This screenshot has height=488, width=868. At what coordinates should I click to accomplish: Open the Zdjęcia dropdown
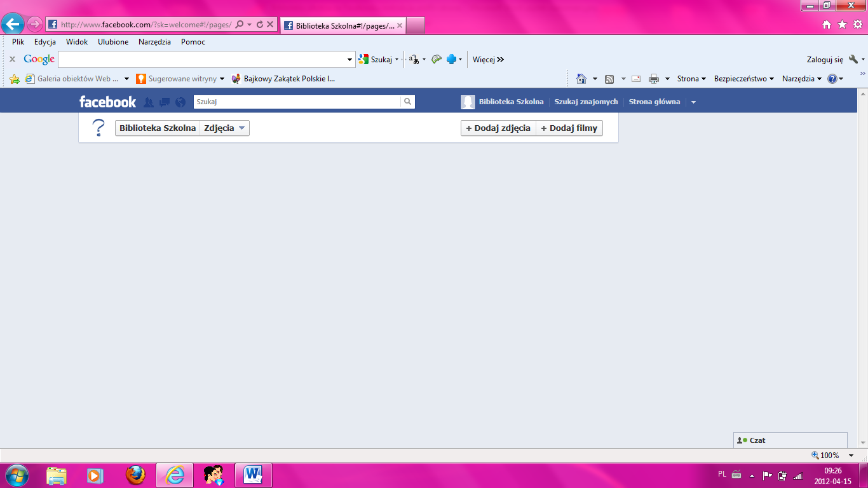click(x=224, y=128)
